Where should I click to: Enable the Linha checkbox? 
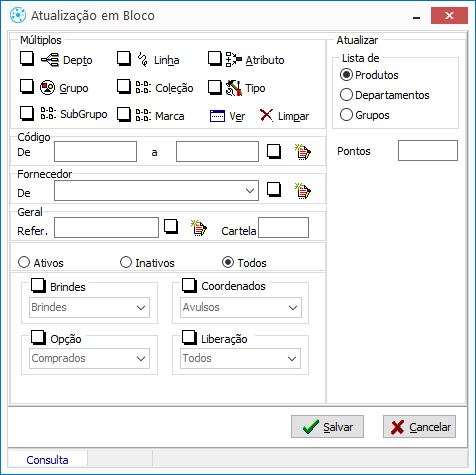click(x=124, y=59)
